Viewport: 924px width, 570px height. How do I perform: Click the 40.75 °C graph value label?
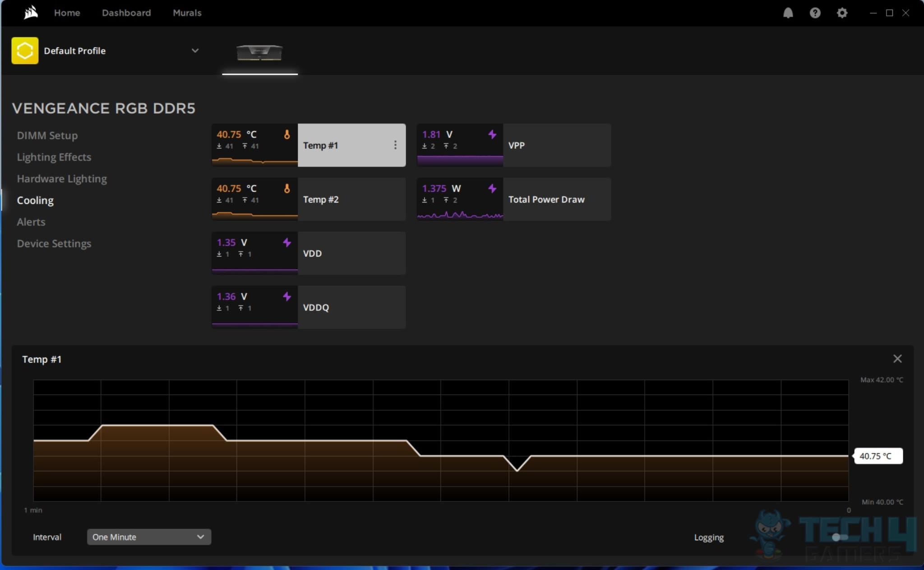878,456
